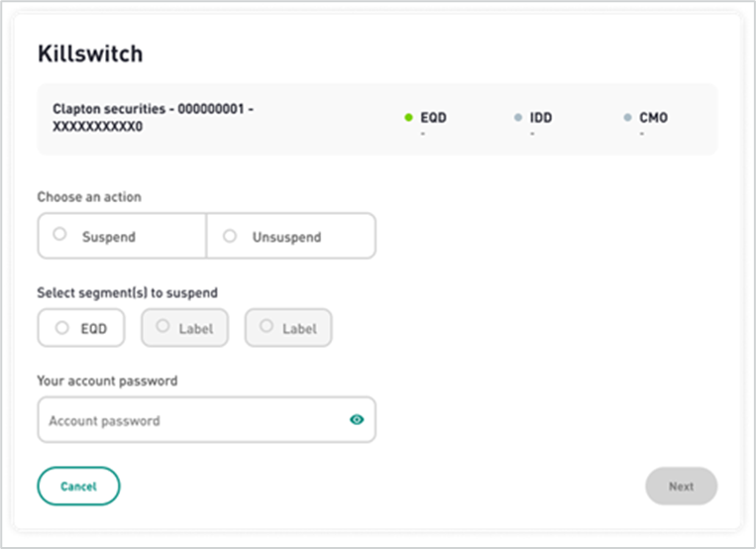Cancel the Killswitch dialog
756x549 pixels.
(78, 487)
